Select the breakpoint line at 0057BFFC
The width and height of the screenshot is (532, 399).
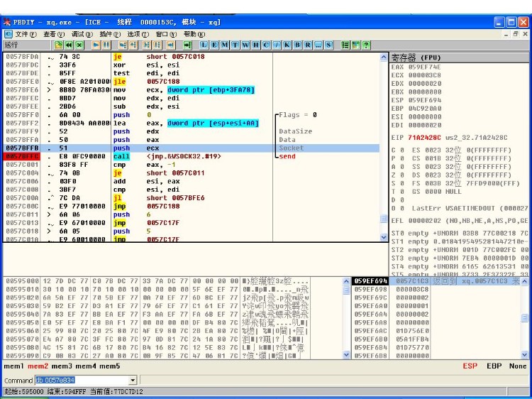click(191, 156)
